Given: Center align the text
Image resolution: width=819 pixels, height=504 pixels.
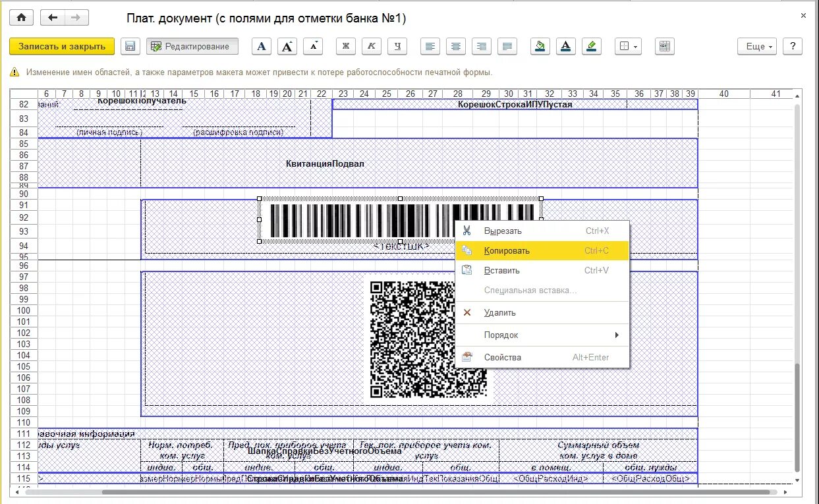Looking at the screenshot, I should click(x=456, y=46).
